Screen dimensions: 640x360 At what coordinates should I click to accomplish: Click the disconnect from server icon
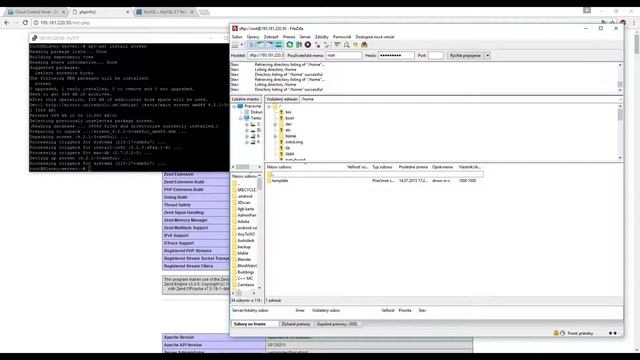(x=317, y=45)
